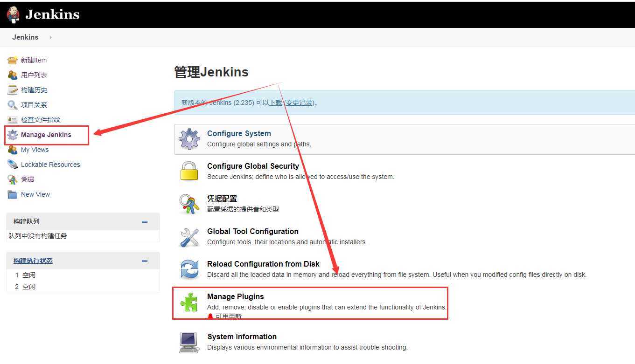The image size is (635, 364).
Task: Click the 用户列表 people icon
Action: 13,75
